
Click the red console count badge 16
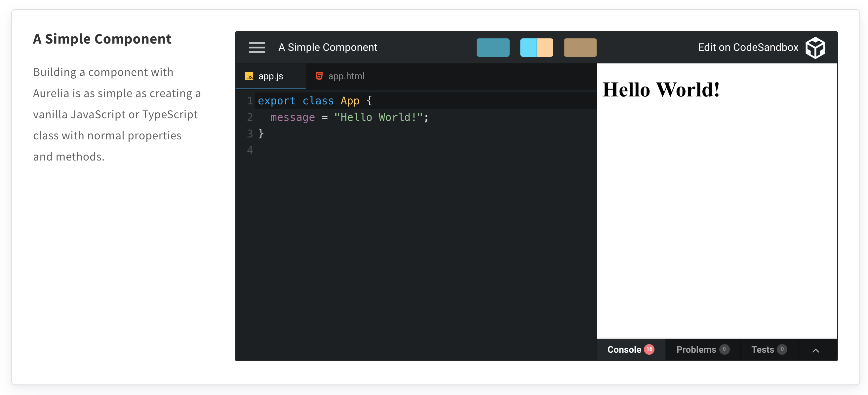(649, 349)
